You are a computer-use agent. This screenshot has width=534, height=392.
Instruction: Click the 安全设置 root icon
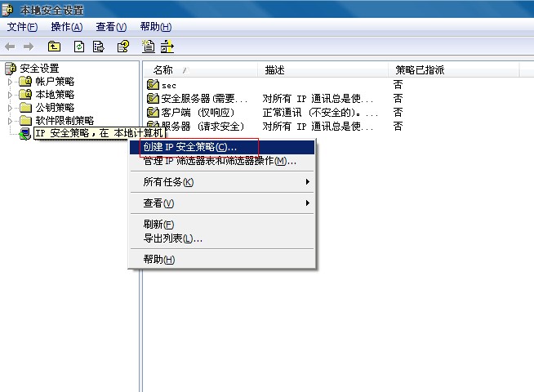coord(11,69)
